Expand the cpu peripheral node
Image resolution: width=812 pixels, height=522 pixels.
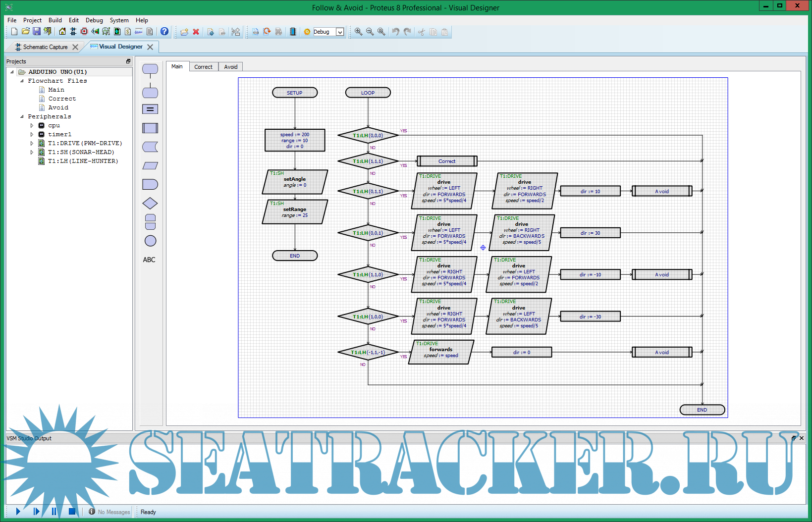[32, 125]
